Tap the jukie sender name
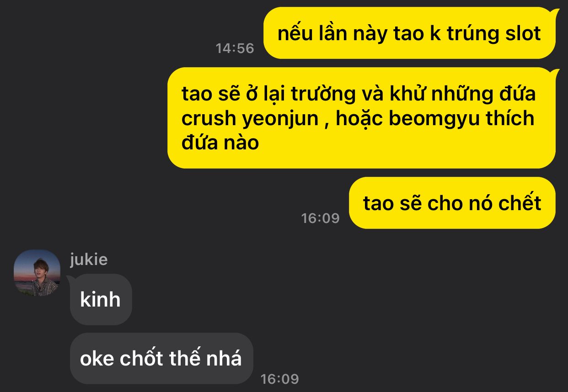 point(89,260)
